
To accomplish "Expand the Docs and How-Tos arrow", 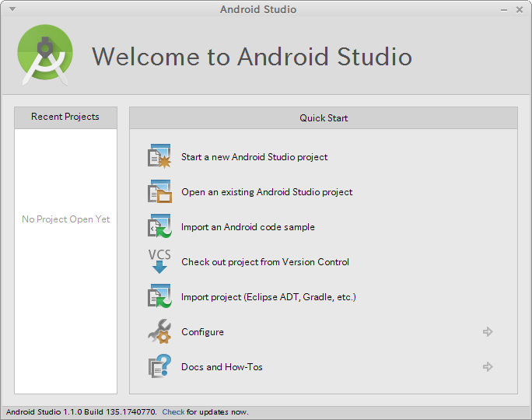I will tap(488, 367).
